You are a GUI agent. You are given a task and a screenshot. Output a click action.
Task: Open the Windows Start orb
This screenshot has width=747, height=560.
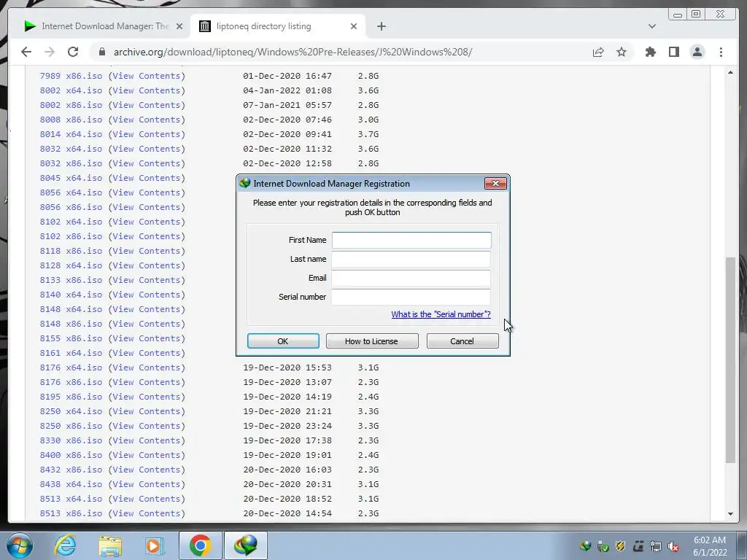(20, 545)
